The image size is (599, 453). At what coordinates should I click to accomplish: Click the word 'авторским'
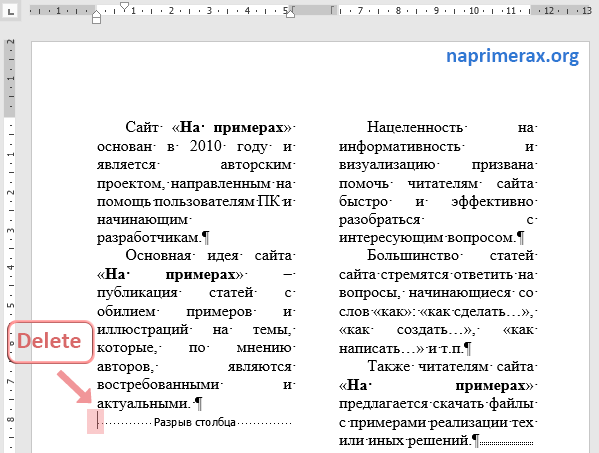256,165
